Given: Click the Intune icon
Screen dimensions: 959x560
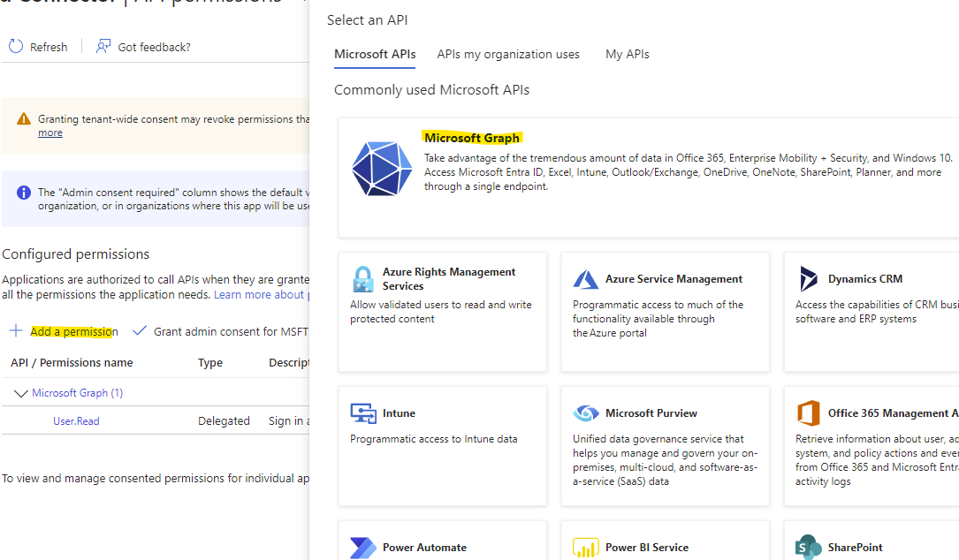Looking at the screenshot, I should click(x=363, y=413).
